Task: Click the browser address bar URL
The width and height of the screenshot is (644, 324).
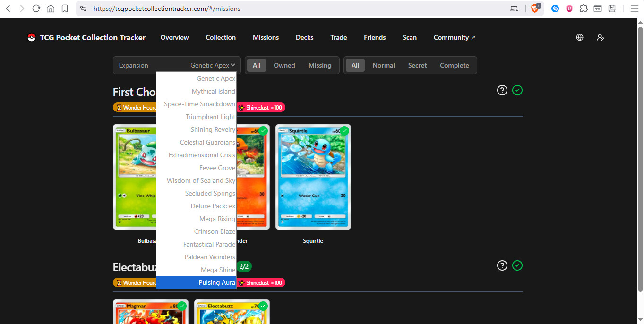Action: click(x=167, y=9)
